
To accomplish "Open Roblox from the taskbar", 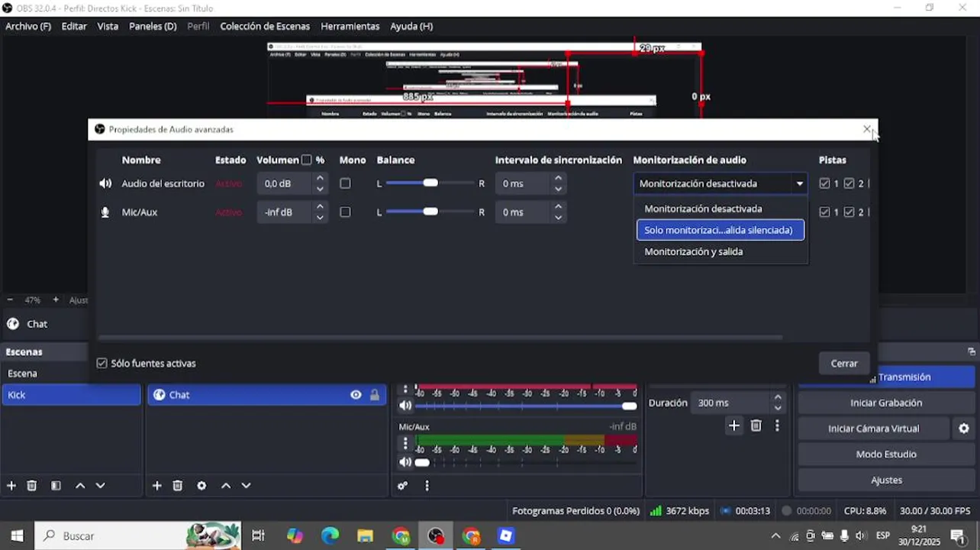I will click(506, 535).
